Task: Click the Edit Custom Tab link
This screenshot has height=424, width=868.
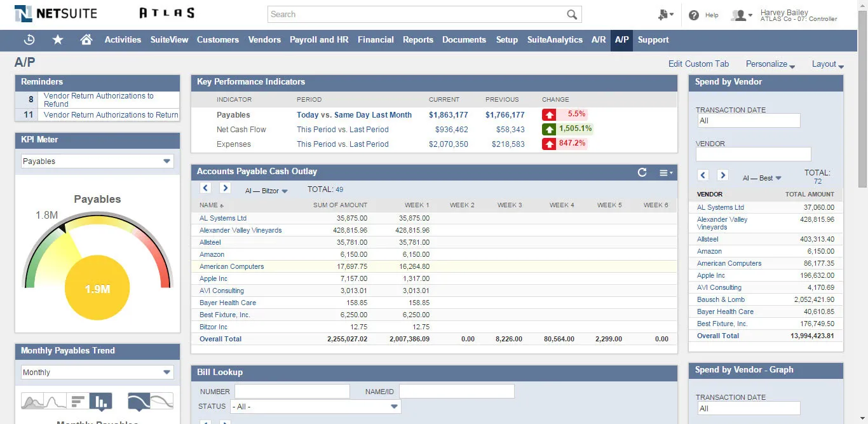Action: pyautogui.click(x=698, y=64)
